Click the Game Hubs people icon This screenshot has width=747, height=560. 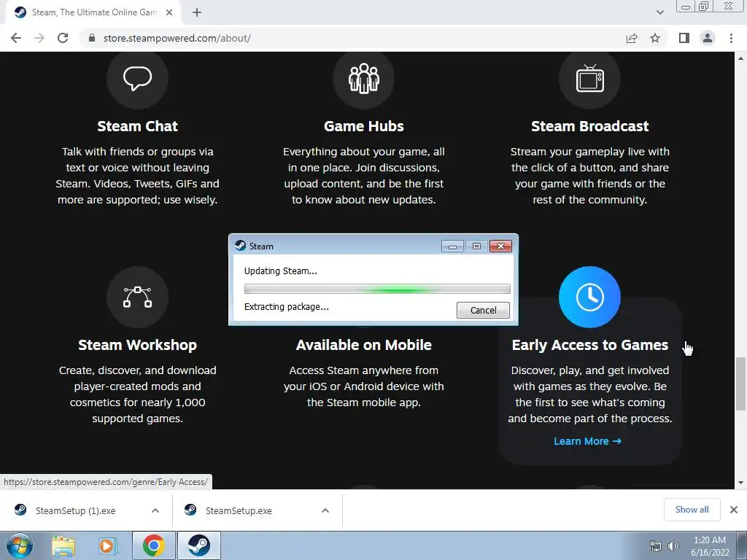click(363, 78)
